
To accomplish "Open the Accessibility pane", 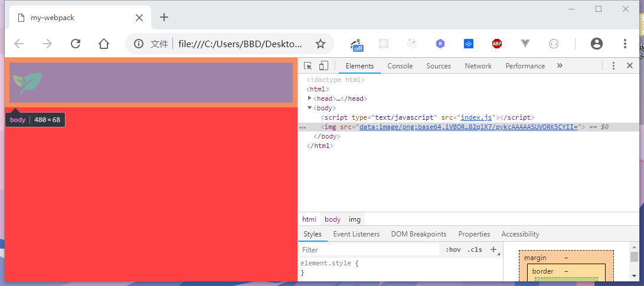I will coord(520,234).
